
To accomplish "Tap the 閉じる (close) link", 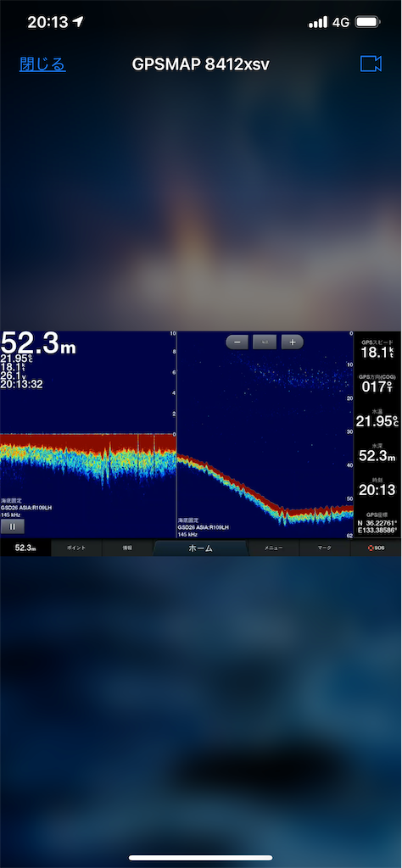I will (42, 64).
